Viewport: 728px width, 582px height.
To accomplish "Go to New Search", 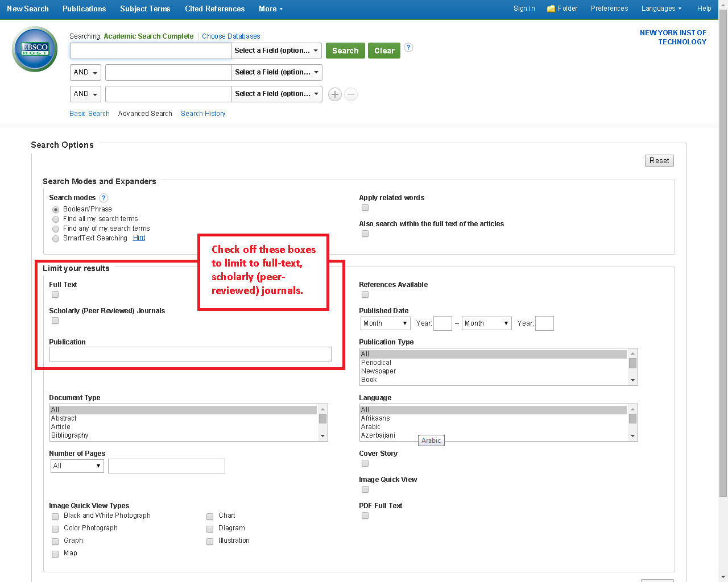I will click(x=28, y=9).
